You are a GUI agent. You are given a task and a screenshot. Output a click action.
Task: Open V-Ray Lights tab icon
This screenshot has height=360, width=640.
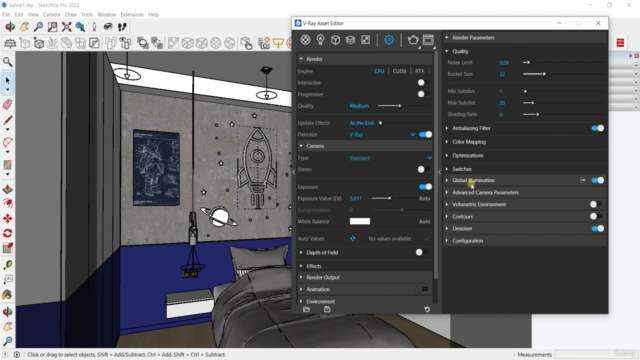[320, 40]
